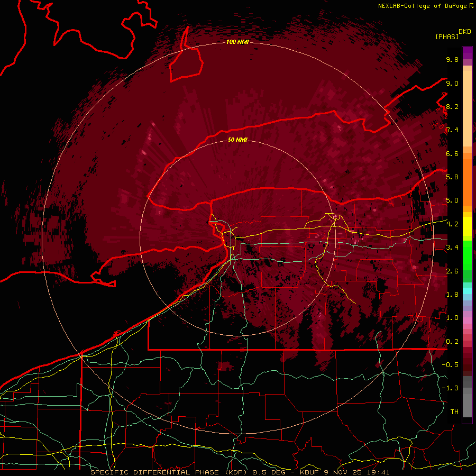The width and height of the screenshot is (476, 476).
Task: Click the KBUF station identifier in caption
Action: (310, 472)
